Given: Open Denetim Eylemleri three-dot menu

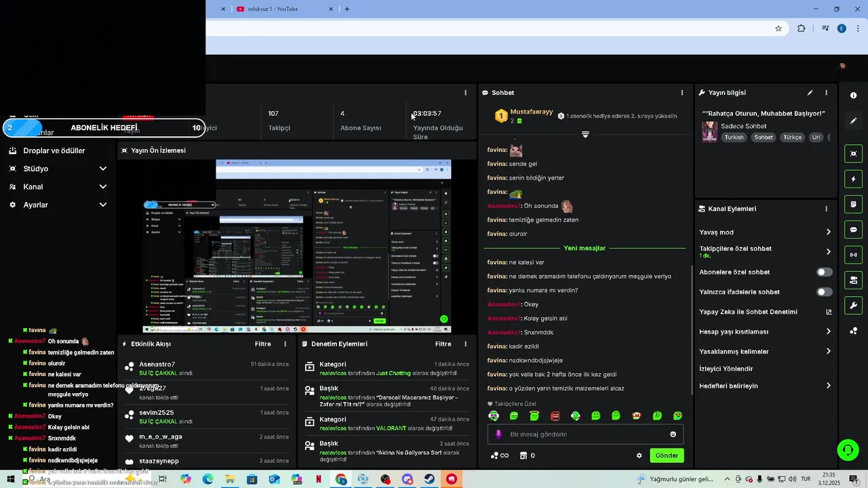Looking at the screenshot, I should (x=465, y=344).
